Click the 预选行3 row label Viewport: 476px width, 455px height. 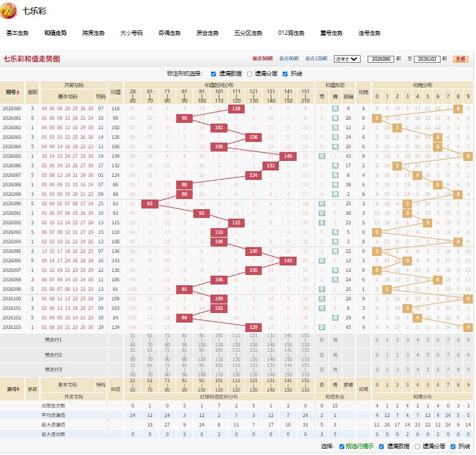(x=53, y=369)
